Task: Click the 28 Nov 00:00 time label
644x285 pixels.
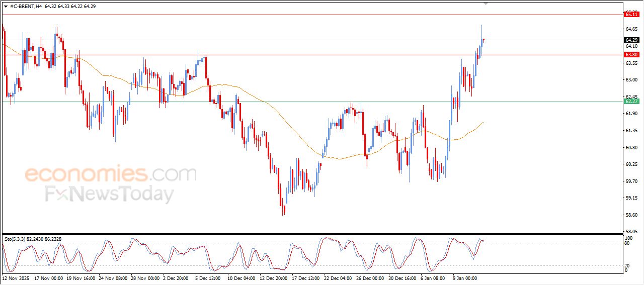Action: tap(145, 277)
